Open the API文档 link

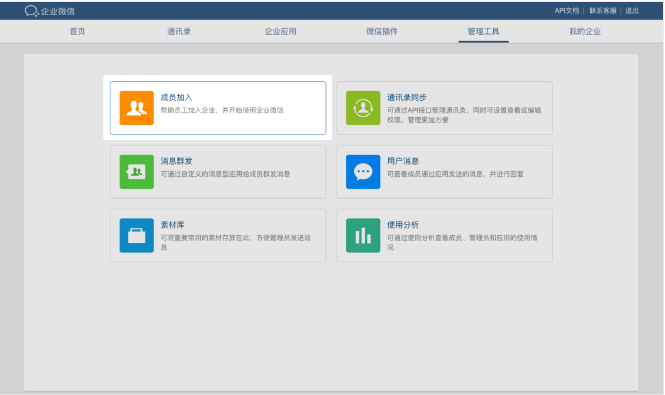tap(567, 11)
